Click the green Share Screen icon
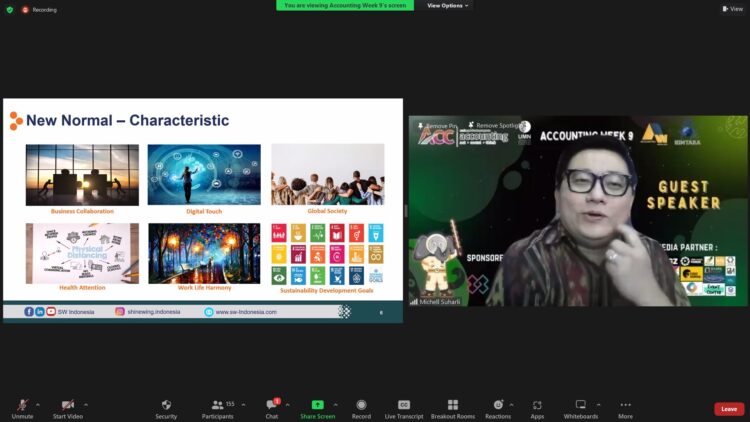Image resolution: width=750 pixels, height=422 pixels. [x=317, y=405]
